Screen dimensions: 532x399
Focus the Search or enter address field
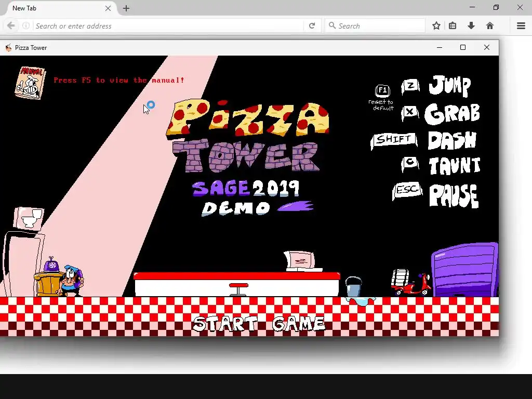[169, 26]
